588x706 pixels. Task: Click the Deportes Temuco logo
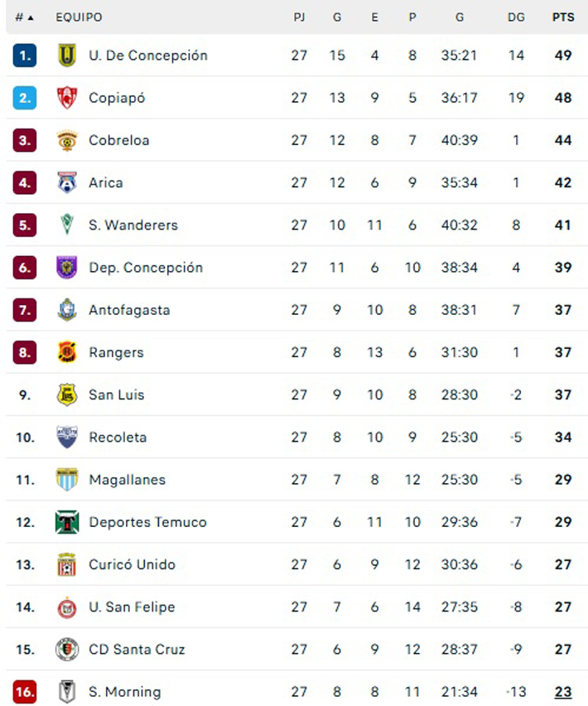pyautogui.click(x=66, y=522)
